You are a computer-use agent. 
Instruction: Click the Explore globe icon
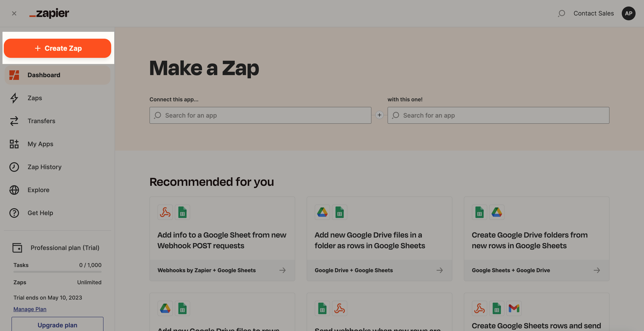tap(14, 190)
